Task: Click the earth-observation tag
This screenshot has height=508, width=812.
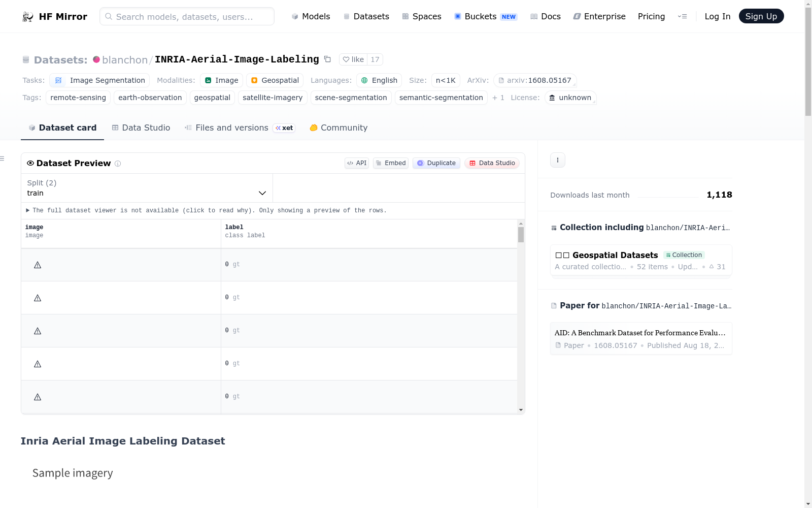Action: tap(150, 98)
